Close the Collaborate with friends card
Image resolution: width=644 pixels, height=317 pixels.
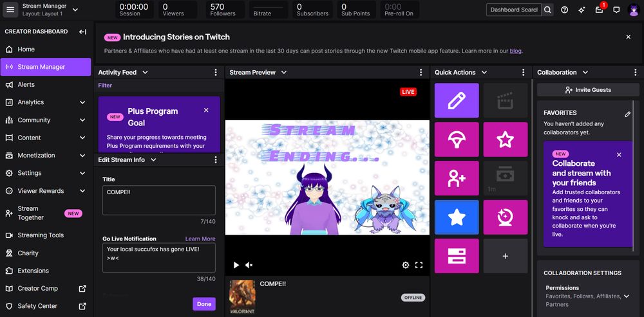pyautogui.click(x=619, y=154)
